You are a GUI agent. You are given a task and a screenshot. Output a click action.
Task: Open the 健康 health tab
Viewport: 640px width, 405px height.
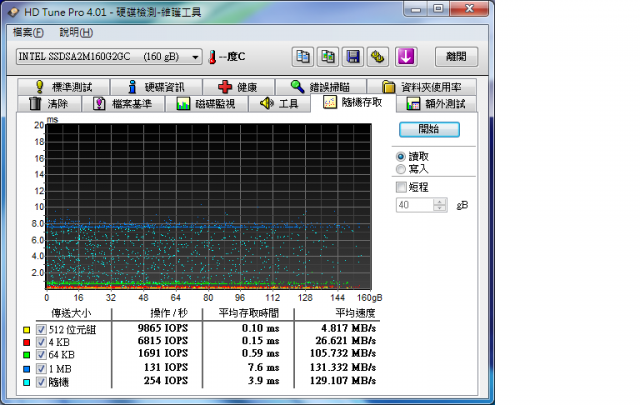239,87
